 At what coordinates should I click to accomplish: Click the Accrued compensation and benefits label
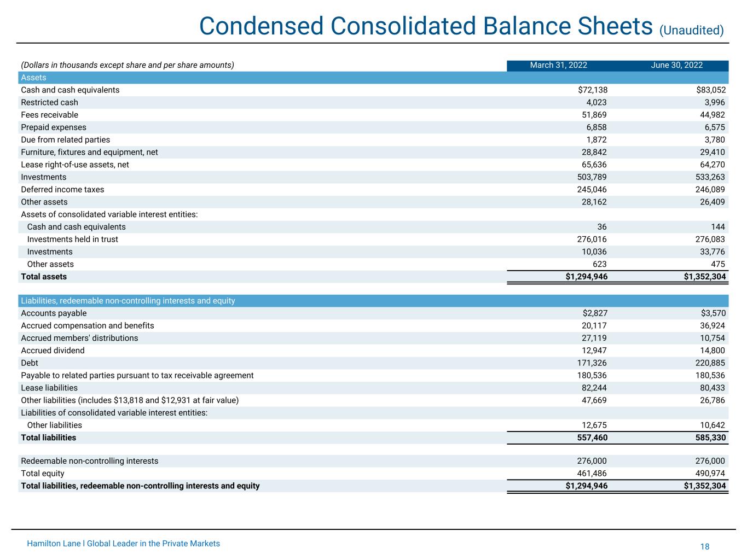point(88,326)
